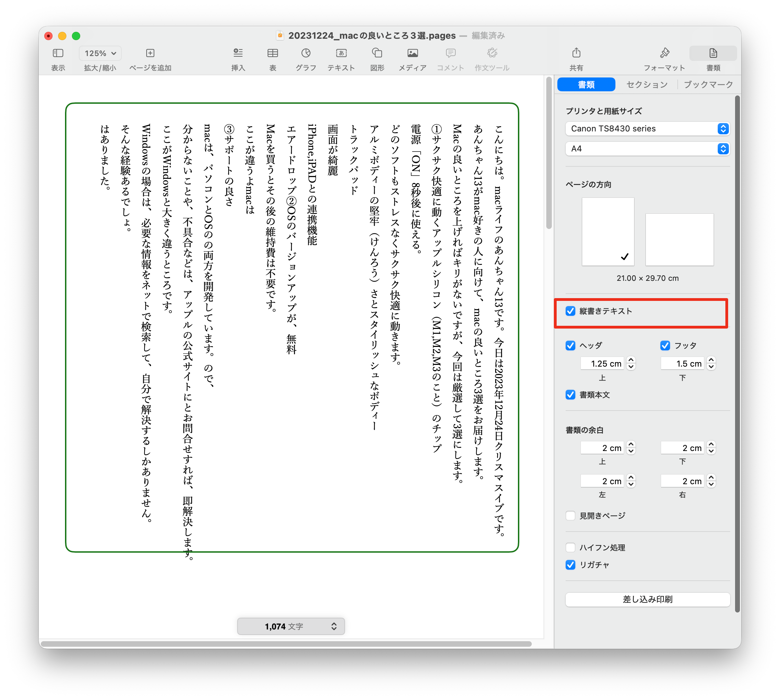Open the 挿入 insert menu icon

238,53
